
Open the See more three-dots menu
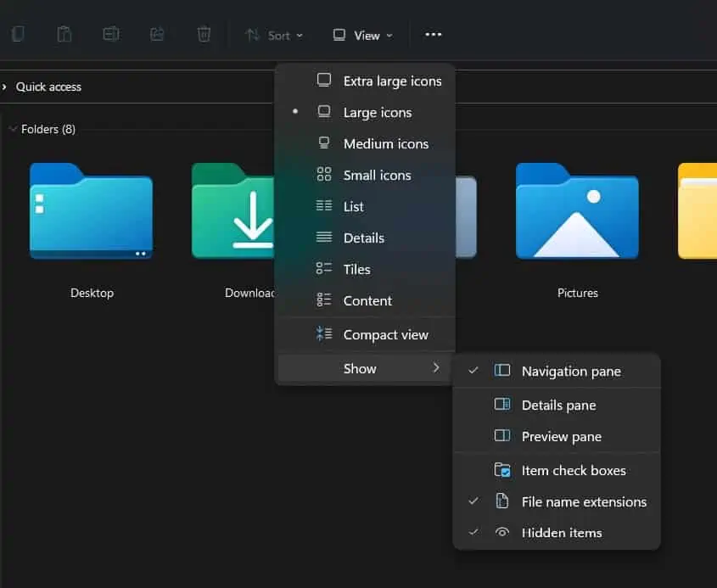click(433, 35)
